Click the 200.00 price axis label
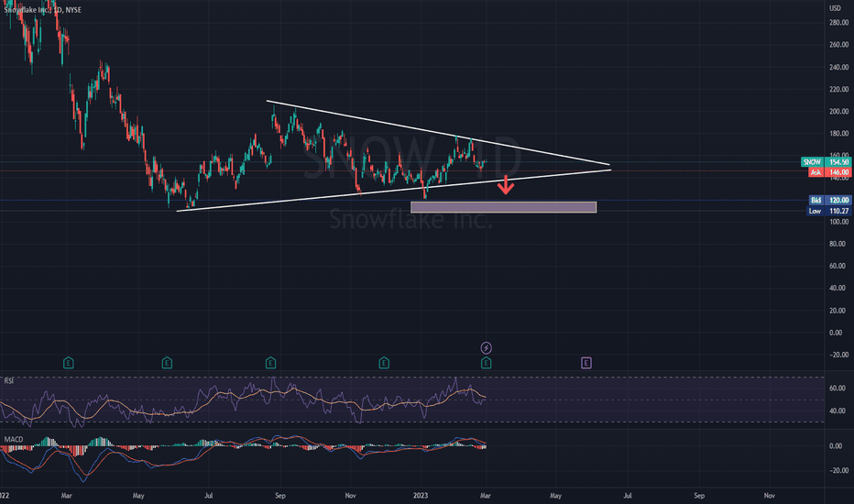Screen dimensions: 854x504 click(838, 111)
